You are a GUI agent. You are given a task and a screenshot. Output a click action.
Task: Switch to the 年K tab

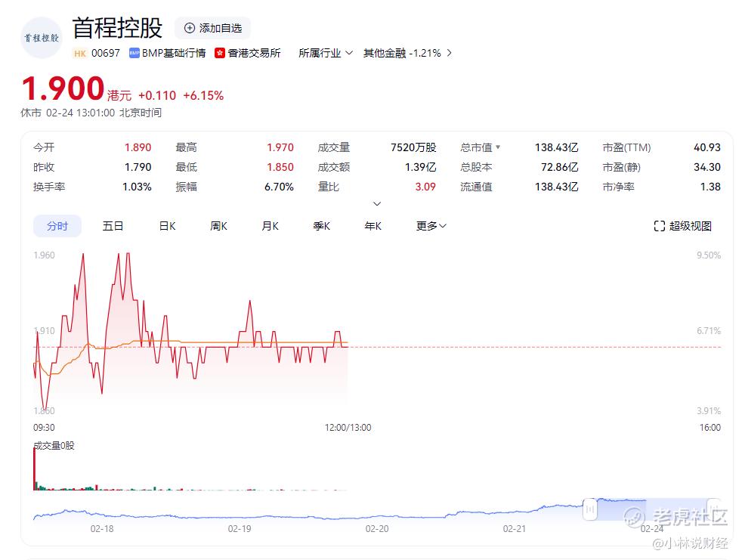click(x=373, y=226)
